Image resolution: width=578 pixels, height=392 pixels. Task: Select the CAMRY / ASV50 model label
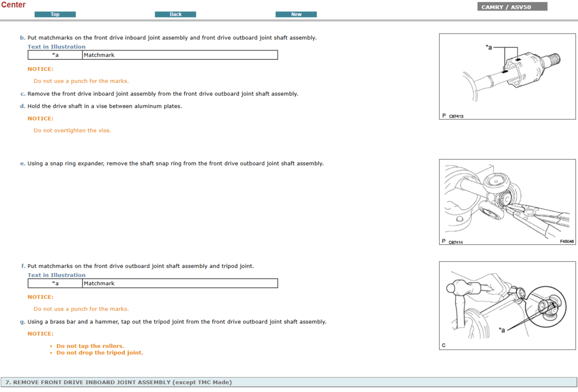coord(512,7)
